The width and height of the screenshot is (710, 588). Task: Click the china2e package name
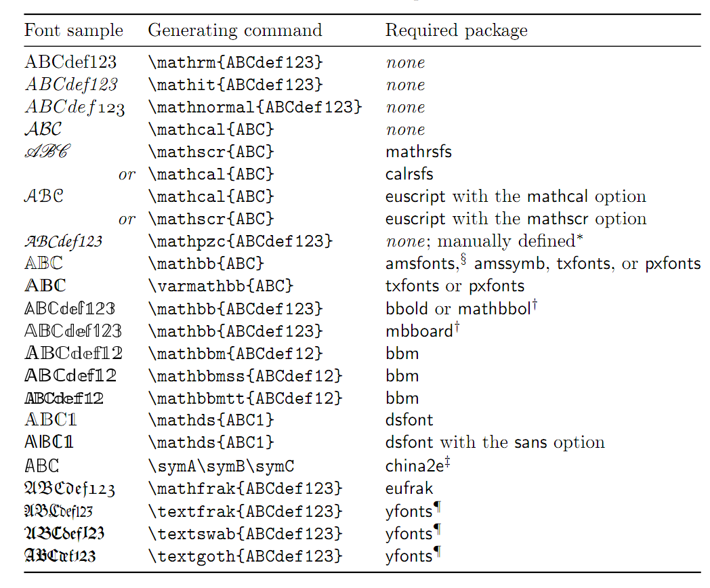pyautogui.click(x=415, y=466)
